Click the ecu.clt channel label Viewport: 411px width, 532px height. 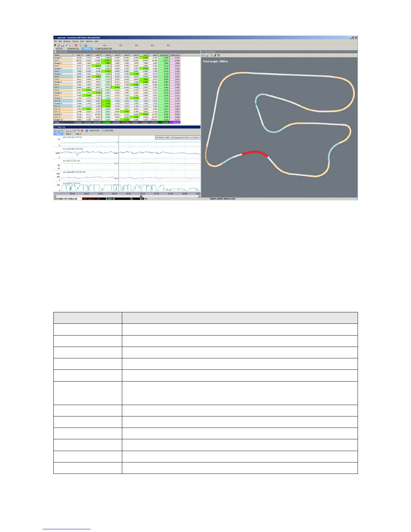[x=72, y=161]
